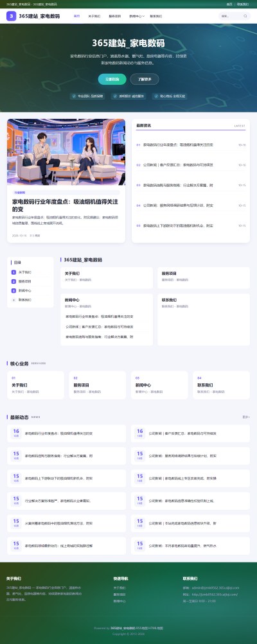Viewport: 257px width, 644px height.
Task: Click number badge 3 in 目录 sidebar
Action: point(13,291)
